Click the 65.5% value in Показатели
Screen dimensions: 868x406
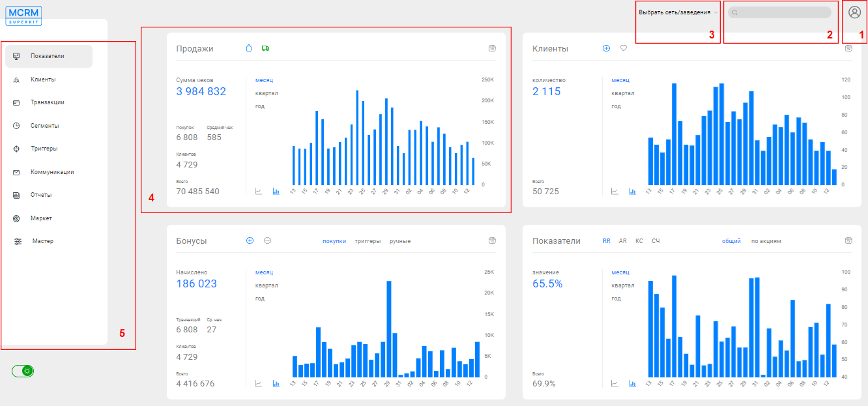point(547,283)
